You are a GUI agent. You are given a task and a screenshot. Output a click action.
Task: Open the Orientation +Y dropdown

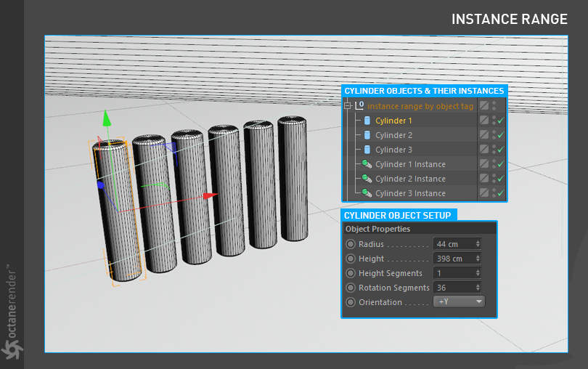click(x=459, y=301)
